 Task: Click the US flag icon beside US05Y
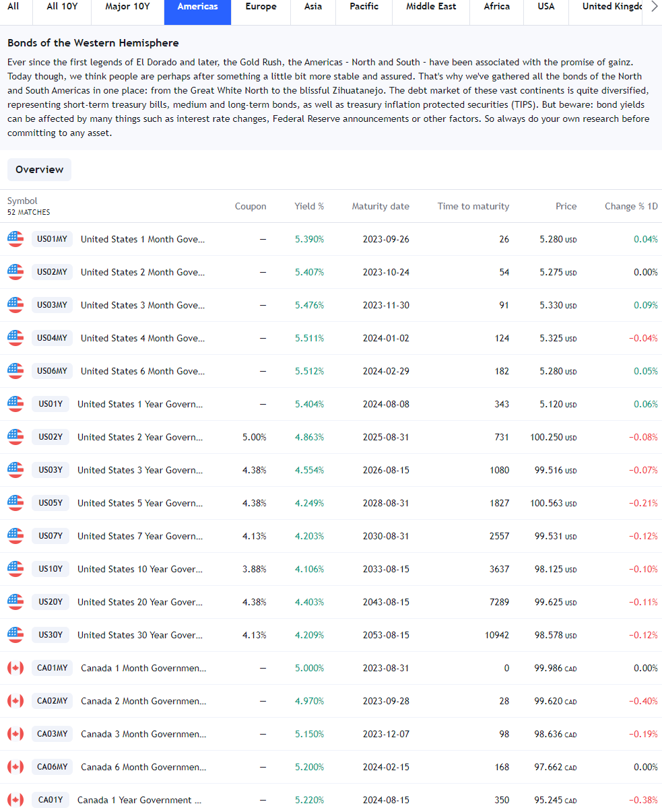[15, 503]
